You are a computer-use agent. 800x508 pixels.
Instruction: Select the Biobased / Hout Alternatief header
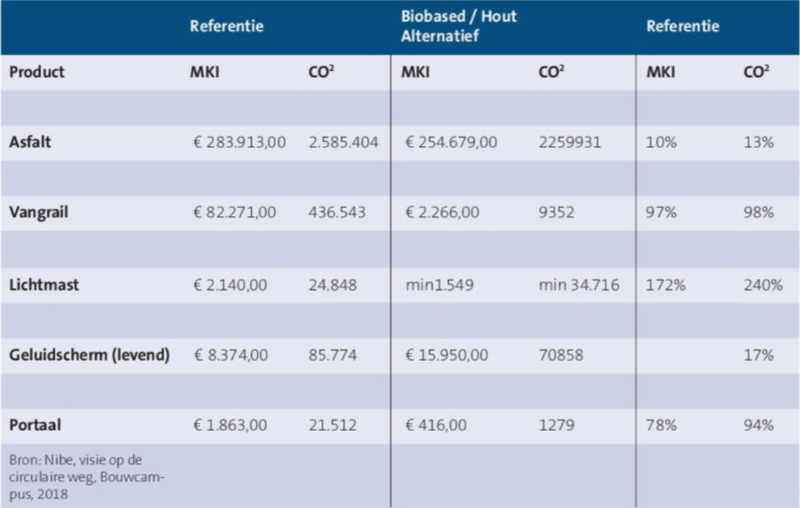459,26
